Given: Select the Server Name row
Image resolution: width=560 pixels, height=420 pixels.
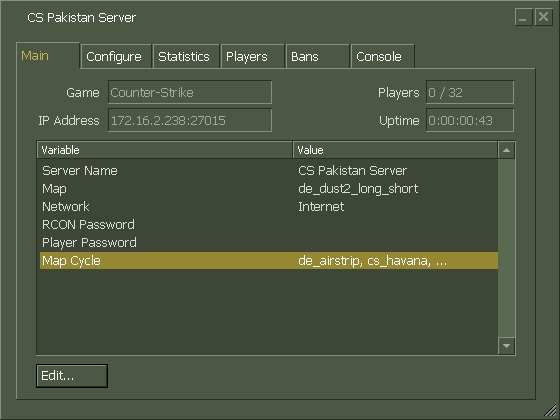Looking at the screenshot, I should coord(269,171).
